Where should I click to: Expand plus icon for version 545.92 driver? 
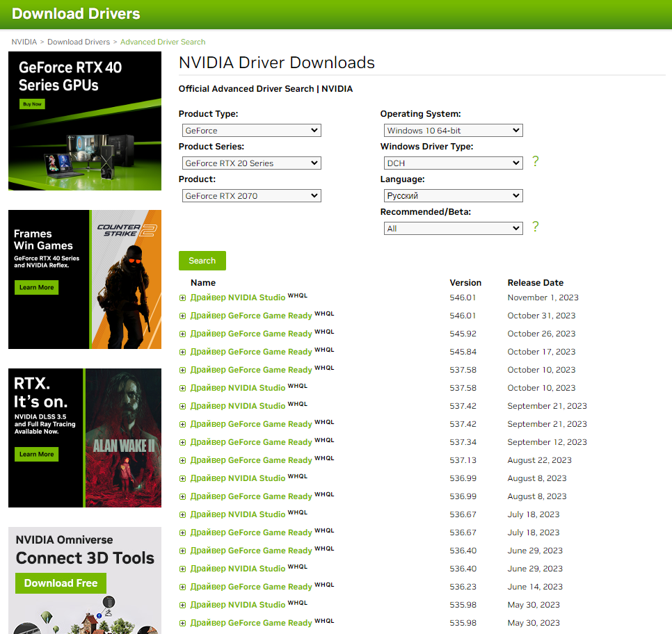tap(183, 334)
